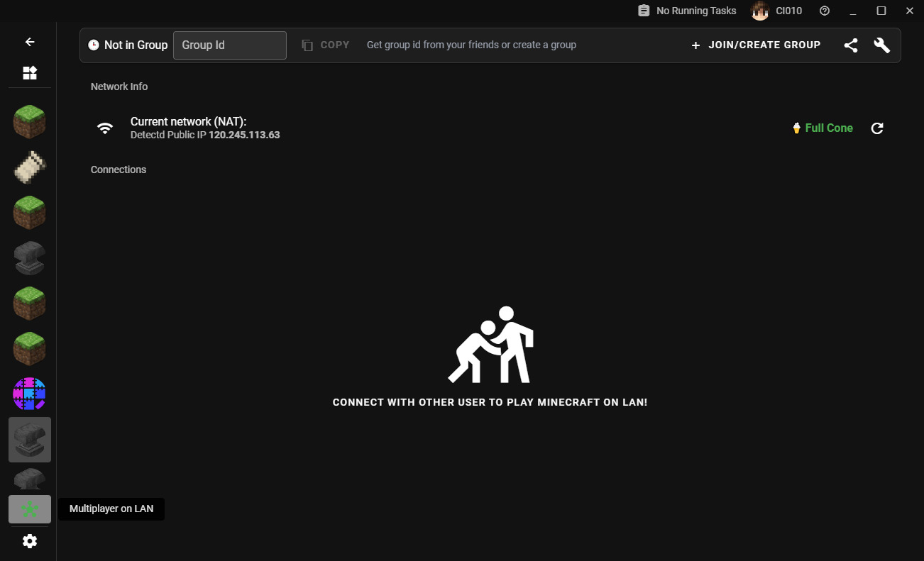Open the No Running Tasks clipboard

point(644,11)
